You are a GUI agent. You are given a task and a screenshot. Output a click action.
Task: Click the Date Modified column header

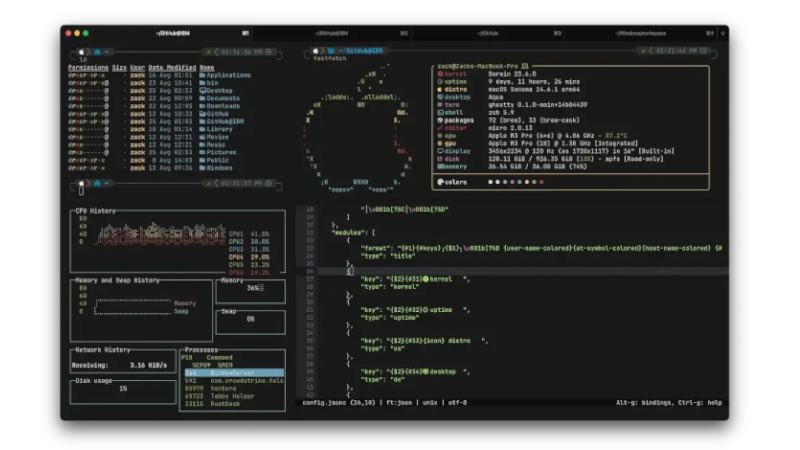click(172, 67)
